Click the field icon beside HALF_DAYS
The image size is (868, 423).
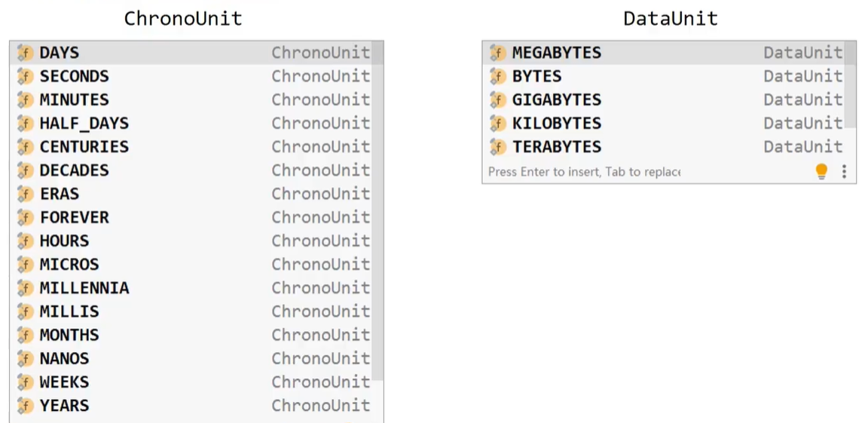(x=26, y=123)
